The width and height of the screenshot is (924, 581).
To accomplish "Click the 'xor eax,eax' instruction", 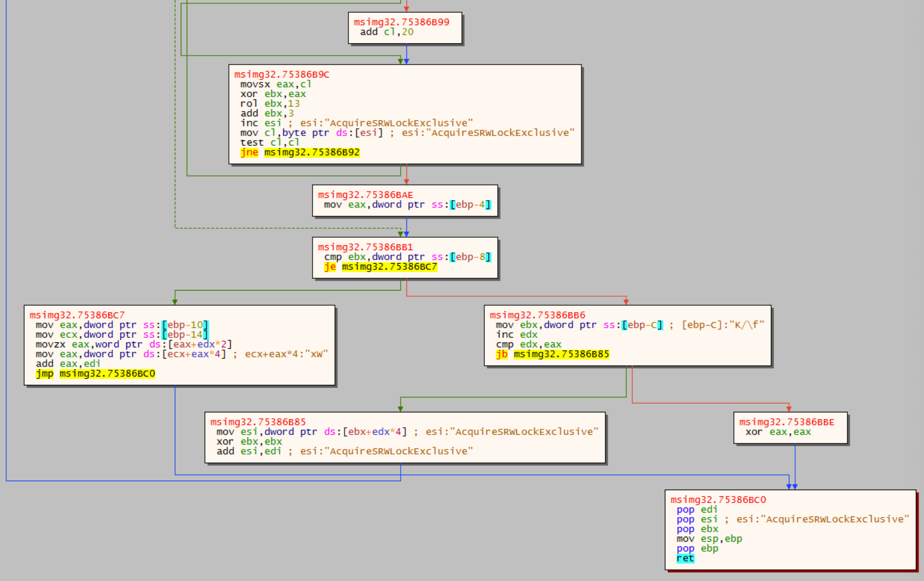I will tap(778, 432).
